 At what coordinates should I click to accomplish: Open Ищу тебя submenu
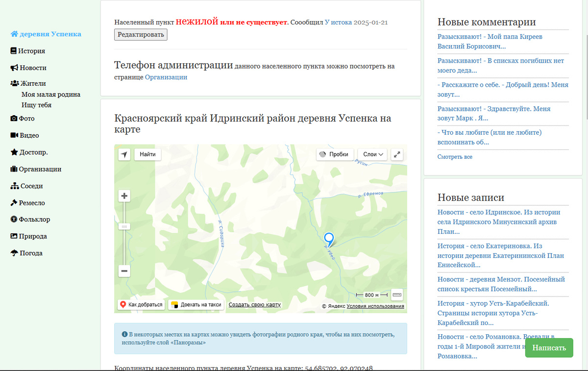click(36, 105)
